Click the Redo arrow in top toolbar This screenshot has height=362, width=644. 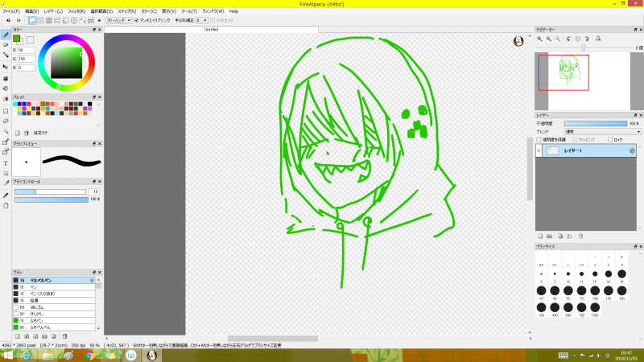(19, 20)
